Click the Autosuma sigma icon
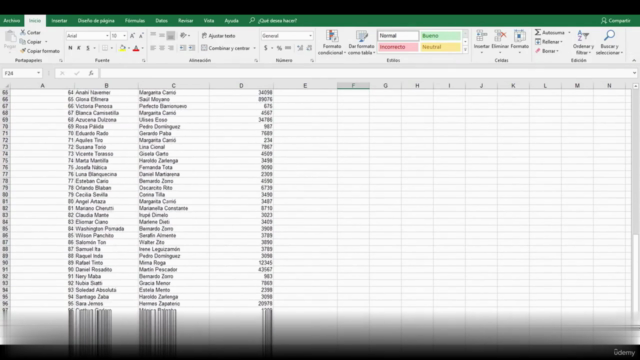Image resolution: width=640 pixels, height=360 pixels. point(538,32)
